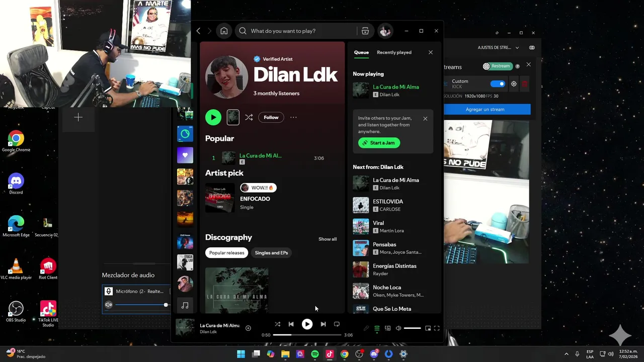Mute Micrófono in audio mixer
644x362 pixels.
(109, 305)
